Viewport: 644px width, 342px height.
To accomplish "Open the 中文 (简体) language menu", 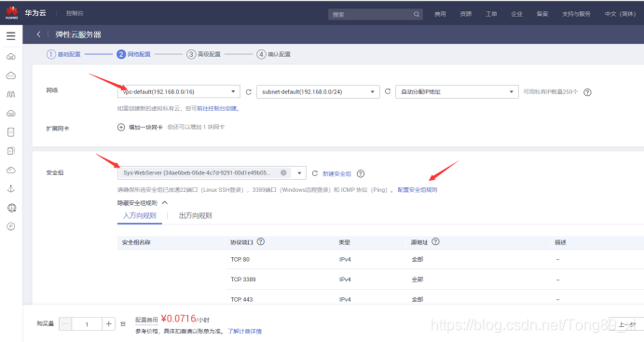I will [x=620, y=14].
